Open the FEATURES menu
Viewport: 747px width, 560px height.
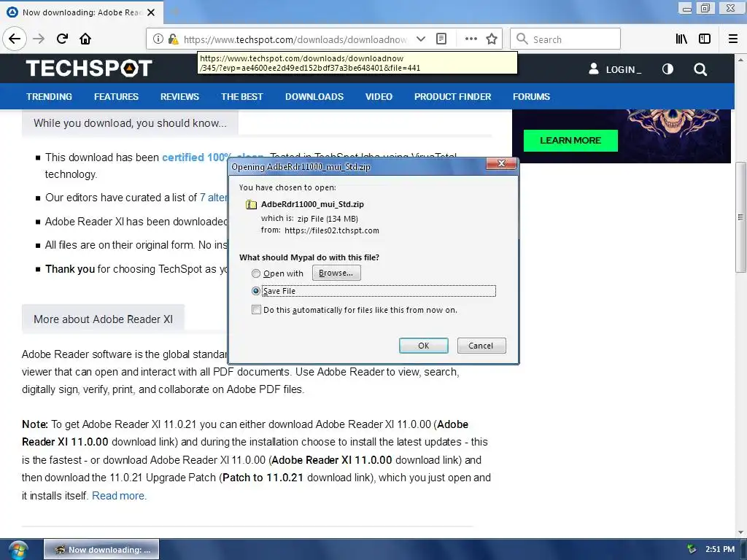point(116,97)
